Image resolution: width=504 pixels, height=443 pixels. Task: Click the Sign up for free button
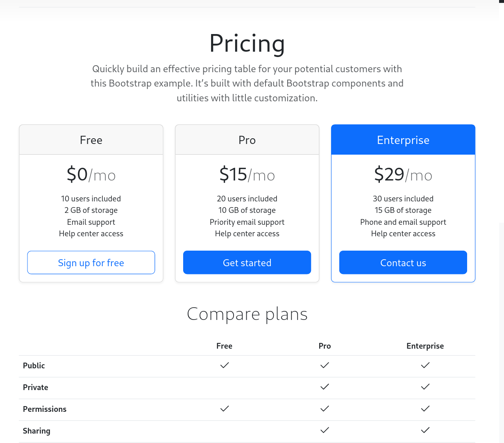pos(91,263)
